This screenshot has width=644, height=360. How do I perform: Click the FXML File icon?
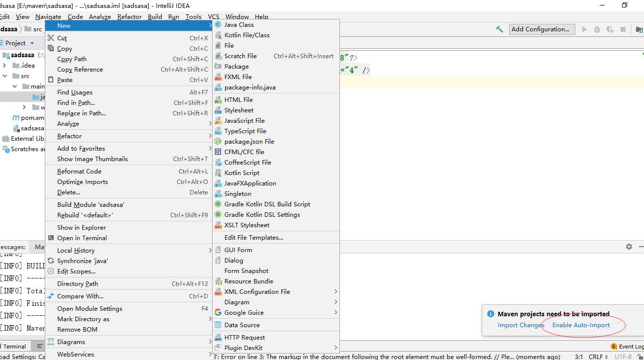(x=218, y=77)
